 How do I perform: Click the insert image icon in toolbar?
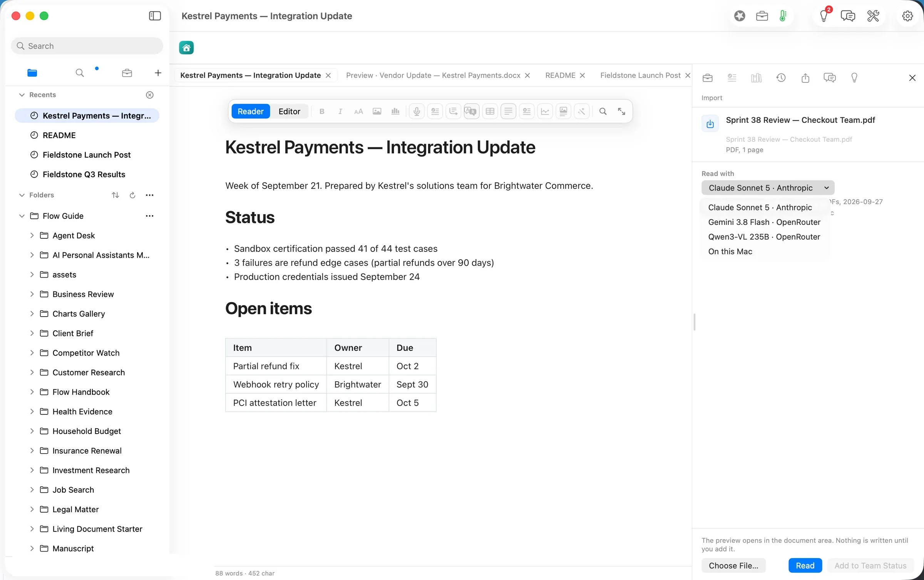point(377,111)
